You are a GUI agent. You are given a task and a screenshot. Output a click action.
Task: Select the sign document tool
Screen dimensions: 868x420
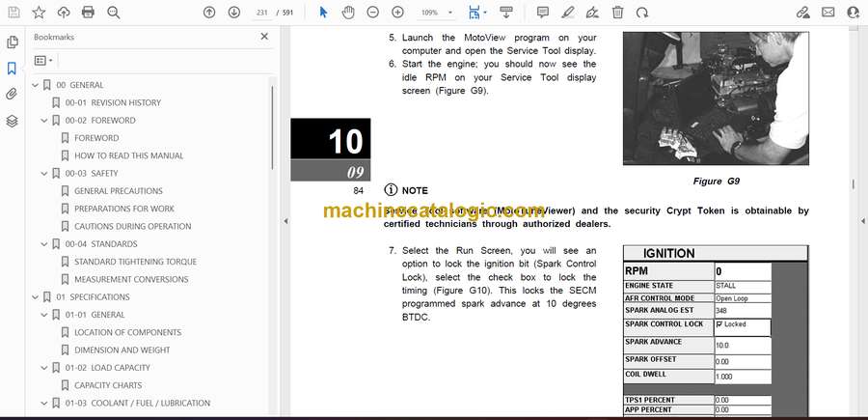click(592, 13)
